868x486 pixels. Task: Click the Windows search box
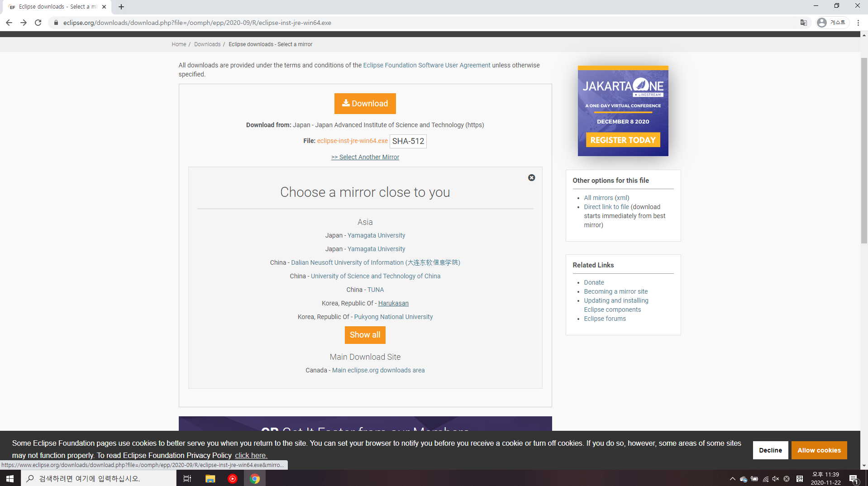[x=99, y=478]
